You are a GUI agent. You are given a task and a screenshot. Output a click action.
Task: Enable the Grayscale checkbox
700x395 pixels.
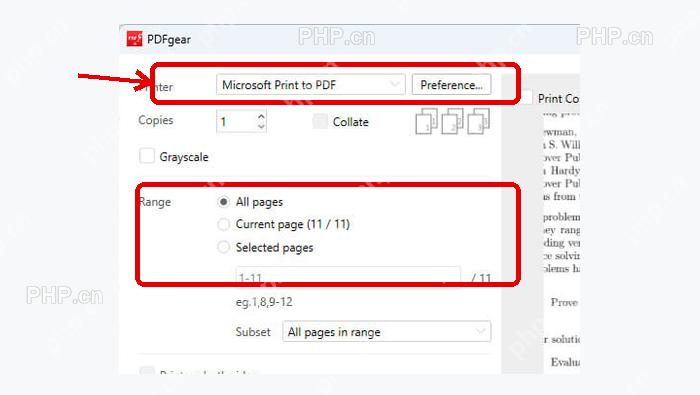click(x=147, y=156)
